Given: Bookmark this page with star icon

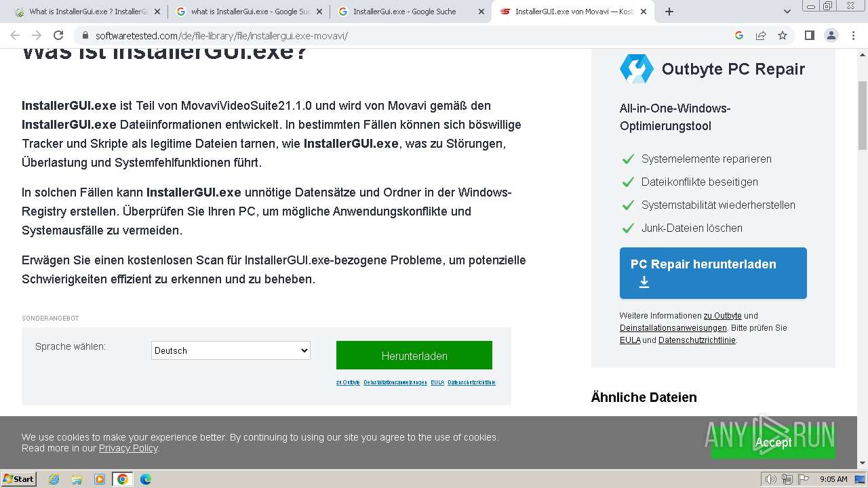Looking at the screenshot, I should 783,35.
